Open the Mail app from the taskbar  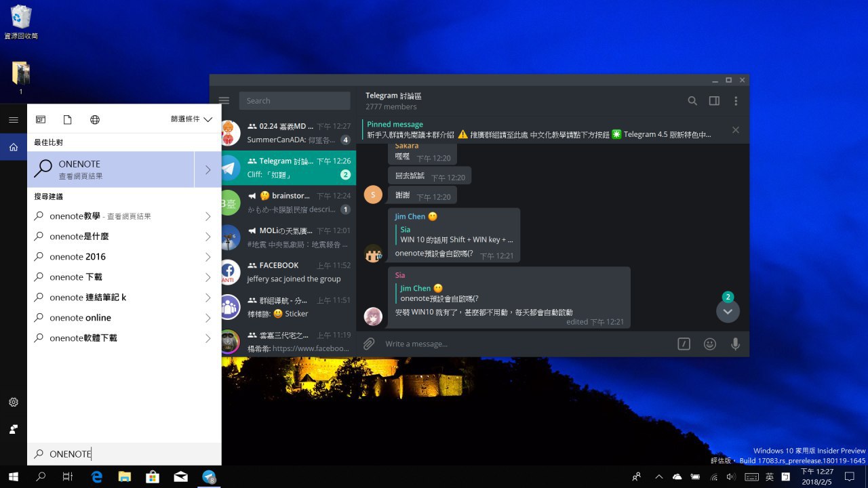[180, 476]
